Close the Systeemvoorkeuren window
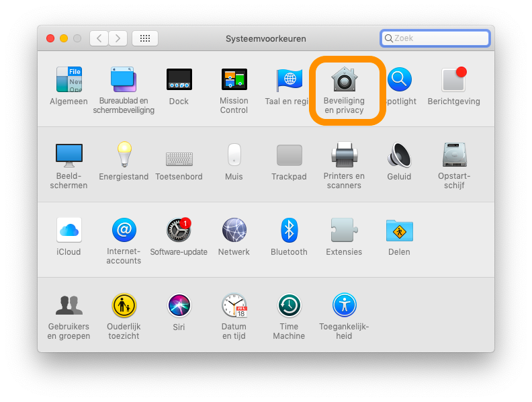Viewport: 532px width, 402px height. (x=50, y=38)
